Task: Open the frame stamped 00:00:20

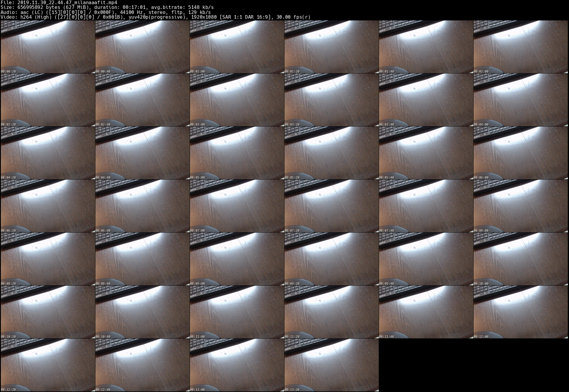Action: point(48,47)
